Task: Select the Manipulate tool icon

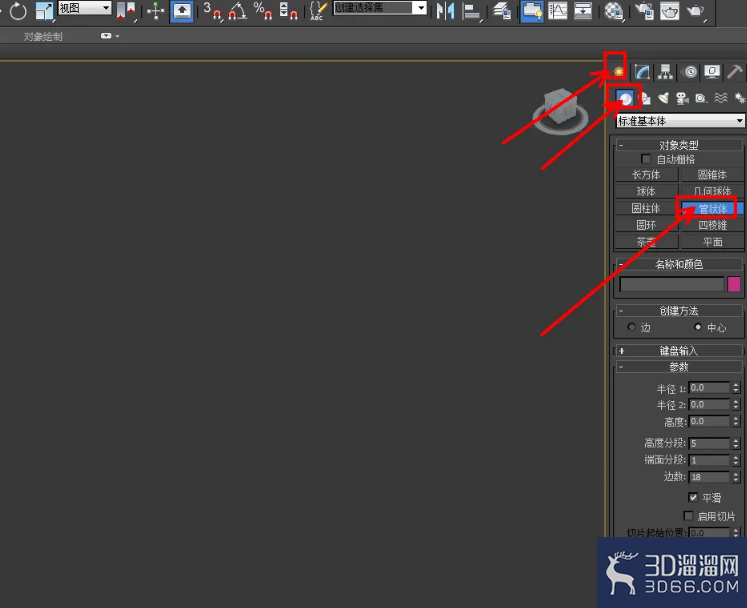Action: click(x=155, y=11)
